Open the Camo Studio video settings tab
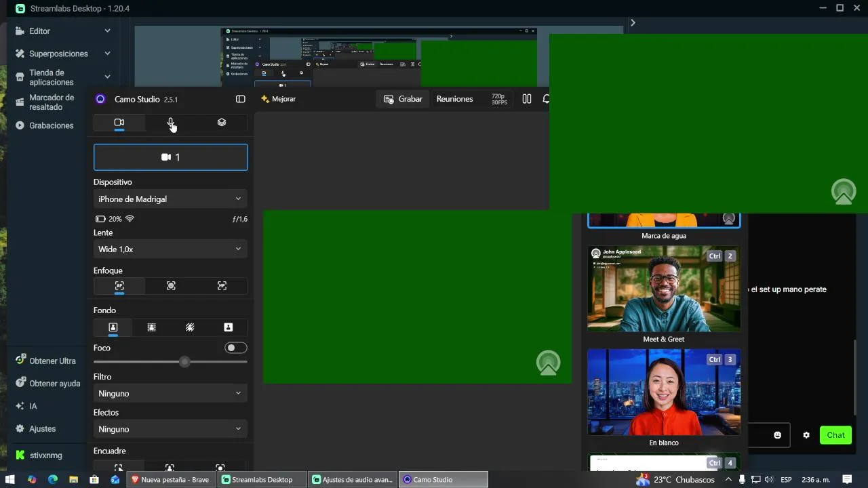The height and width of the screenshot is (488, 868). click(119, 123)
